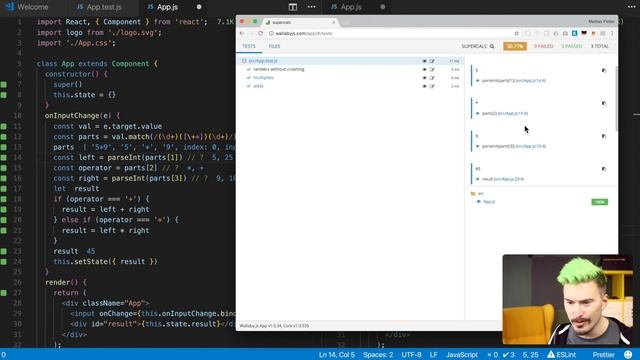The image size is (640, 360).
Task: Copy the value of the result entry
Action: tap(604, 169)
